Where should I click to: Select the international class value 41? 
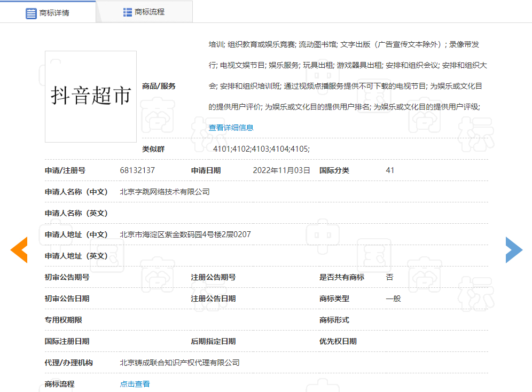point(390,170)
